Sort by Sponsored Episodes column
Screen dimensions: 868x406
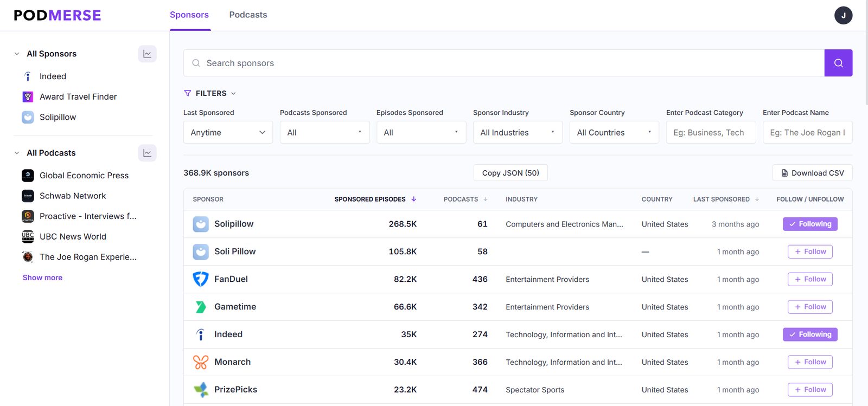point(375,199)
